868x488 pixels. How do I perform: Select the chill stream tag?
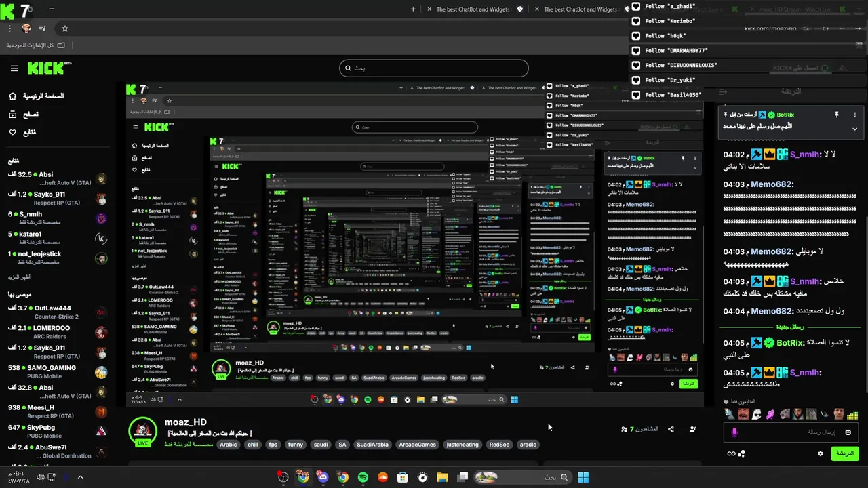(253, 445)
